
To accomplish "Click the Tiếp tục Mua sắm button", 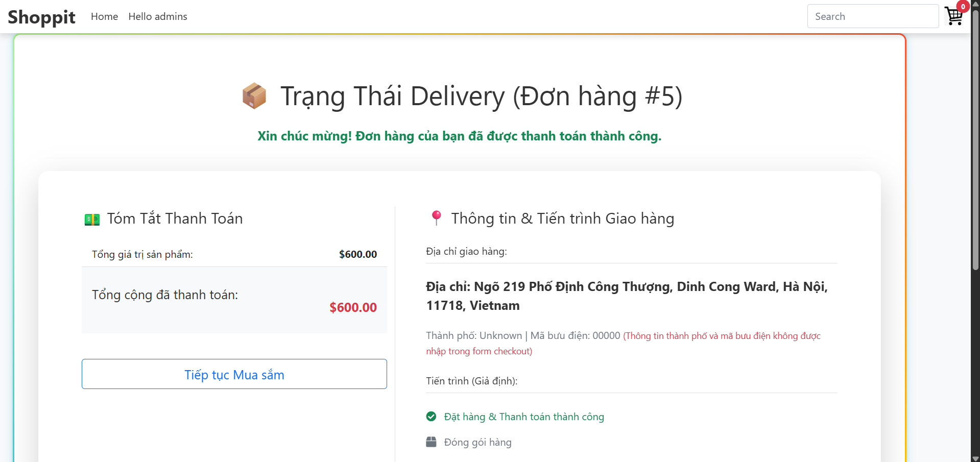I will tap(234, 374).
